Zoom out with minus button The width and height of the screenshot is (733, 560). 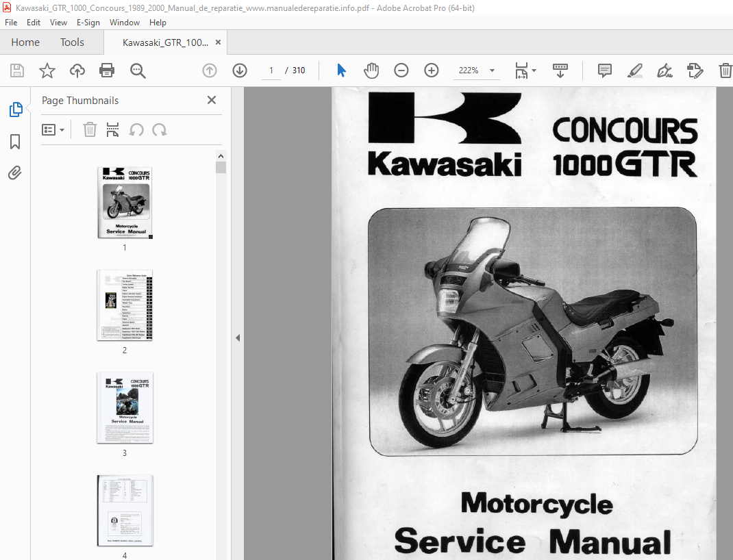point(401,71)
